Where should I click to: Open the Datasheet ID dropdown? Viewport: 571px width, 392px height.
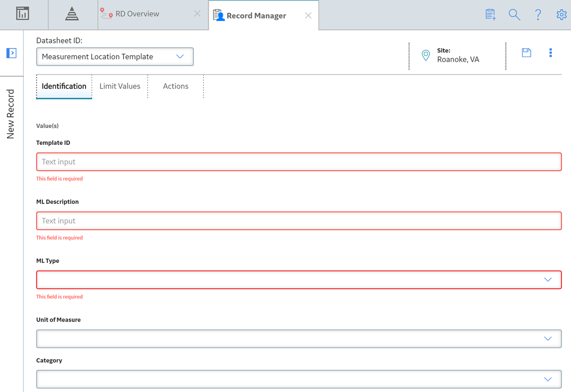pos(115,57)
